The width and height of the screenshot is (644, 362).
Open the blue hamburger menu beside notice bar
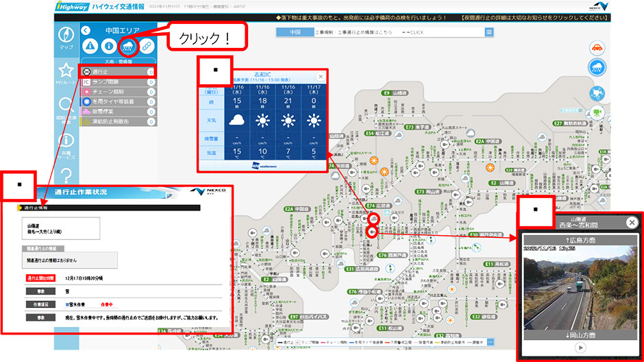click(489, 32)
